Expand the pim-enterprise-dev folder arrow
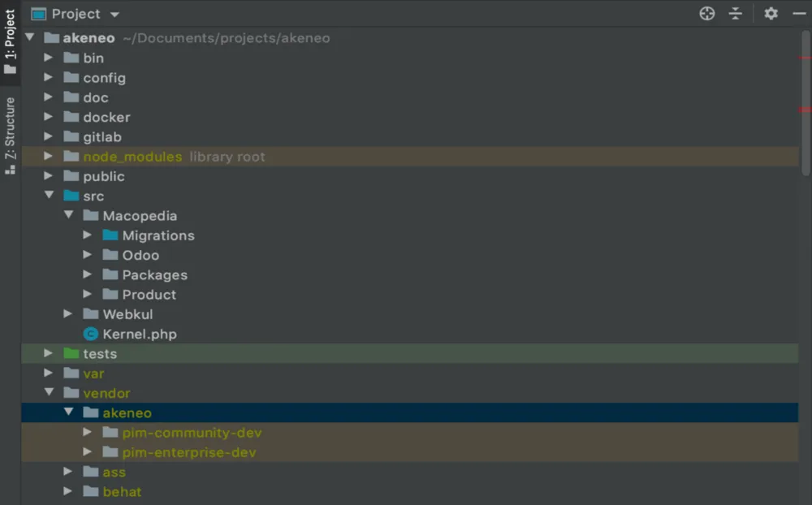Screen dimensions: 812x505 (88, 451)
